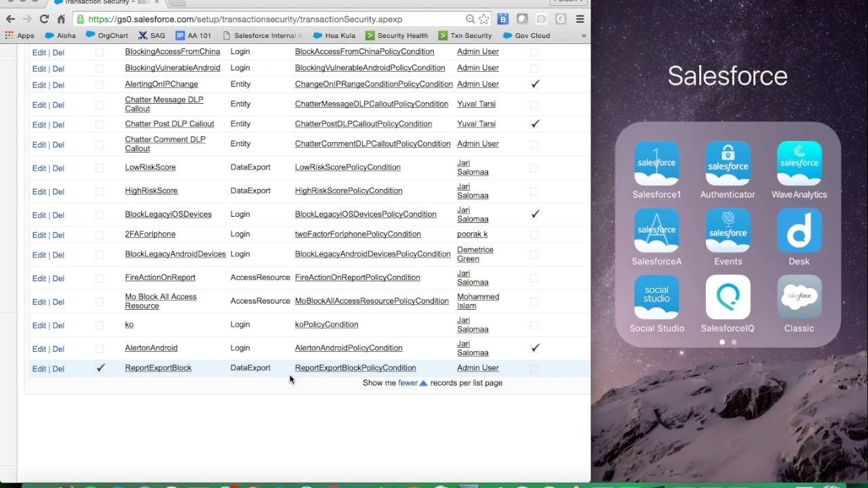
Task: Open the AA 101 bookmark
Action: pos(193,35)
